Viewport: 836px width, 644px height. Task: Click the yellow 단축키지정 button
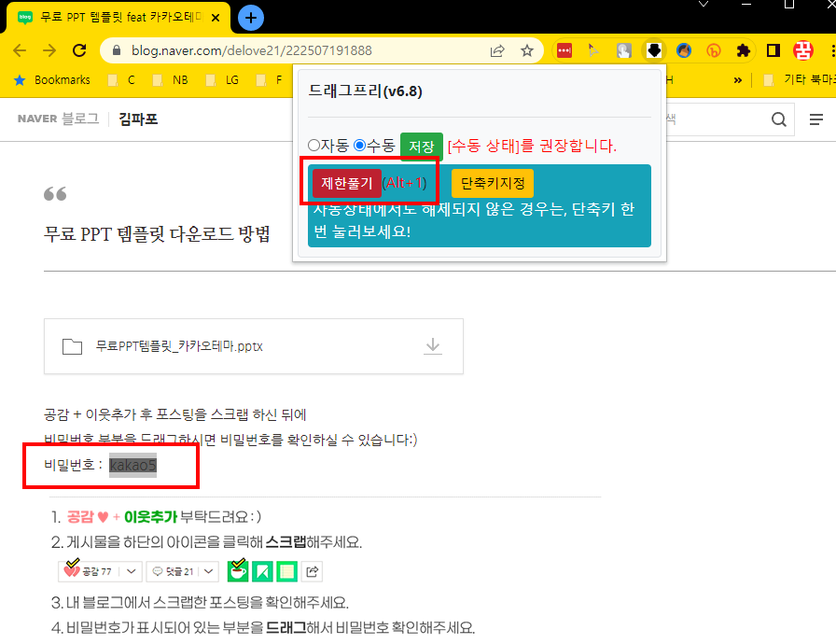[x=493, y=183]
